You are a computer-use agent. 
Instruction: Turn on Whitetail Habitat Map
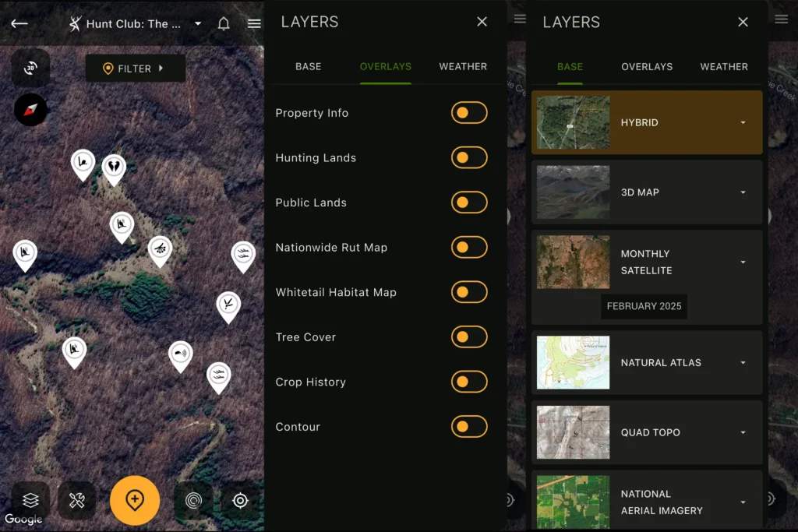(468, 292)
